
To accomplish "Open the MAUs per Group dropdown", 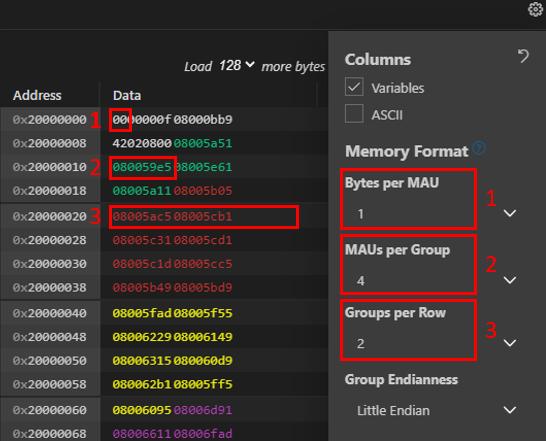I will [436, 280].
